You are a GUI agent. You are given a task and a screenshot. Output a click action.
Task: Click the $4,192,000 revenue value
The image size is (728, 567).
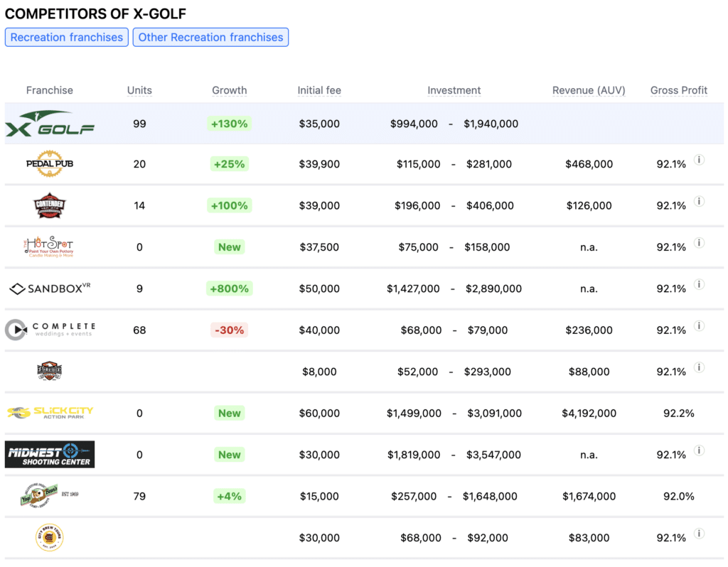(589, 414)
